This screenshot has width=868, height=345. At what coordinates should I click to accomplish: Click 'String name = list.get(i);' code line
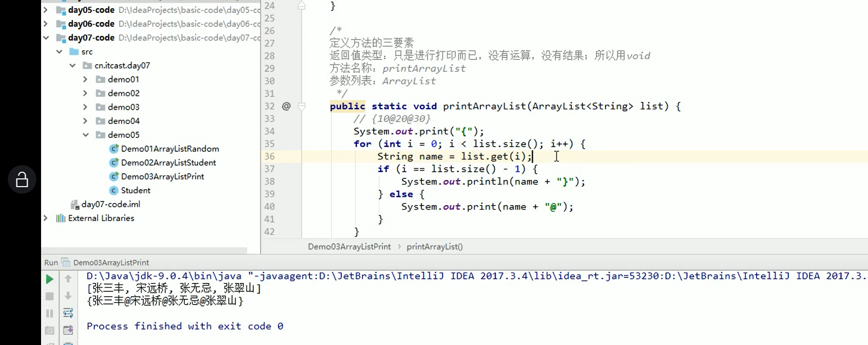pos(455,156)
